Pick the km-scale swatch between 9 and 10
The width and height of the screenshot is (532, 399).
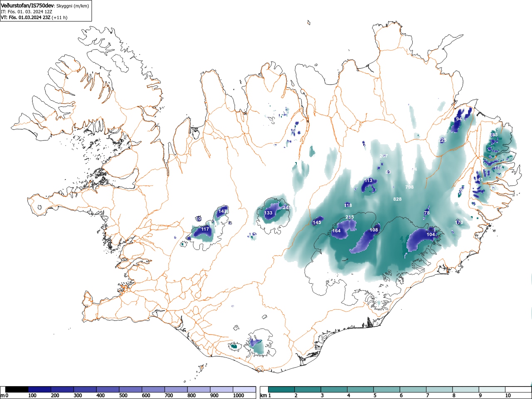pyautogui.click(x=493, y=389)
